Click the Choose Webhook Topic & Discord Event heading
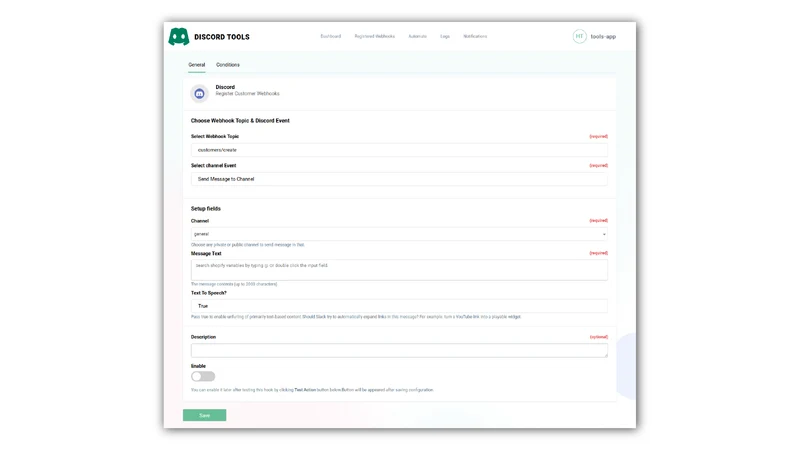Image resolution: width=800 pixels, height=450 pixels. pyautogui.click(x=240, y=121)
